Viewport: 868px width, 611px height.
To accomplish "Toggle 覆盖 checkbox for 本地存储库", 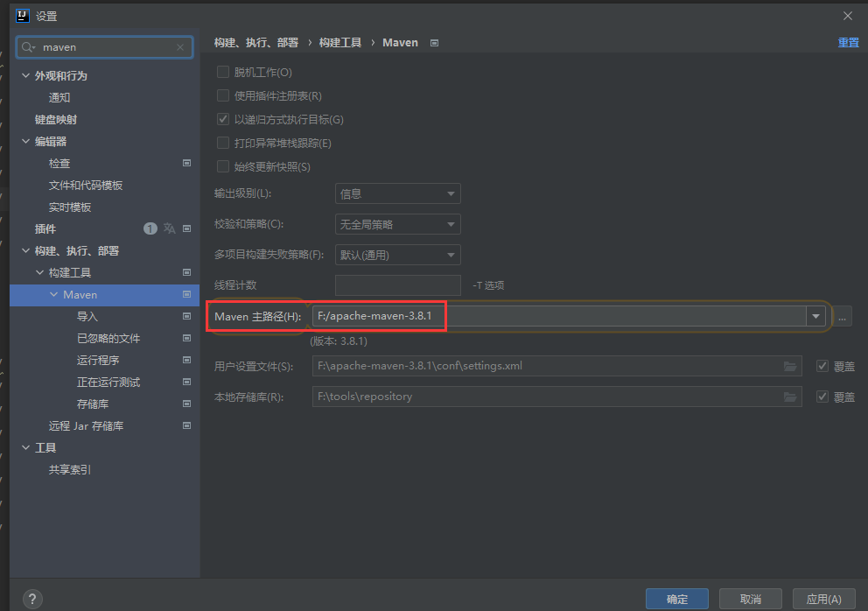I will point(822,397).
